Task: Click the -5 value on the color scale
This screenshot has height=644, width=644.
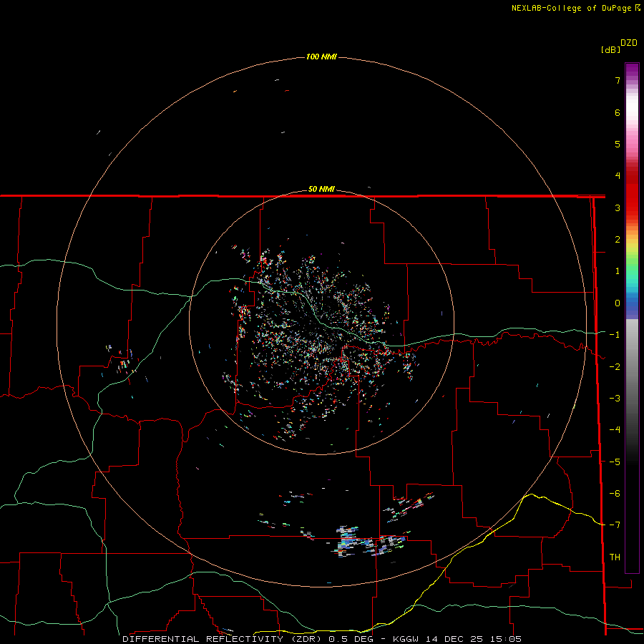Action: [615, 462]
